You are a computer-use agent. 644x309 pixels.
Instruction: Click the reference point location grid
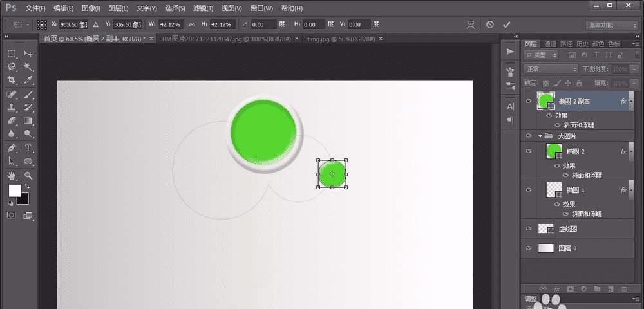click(x=42, y=24)
